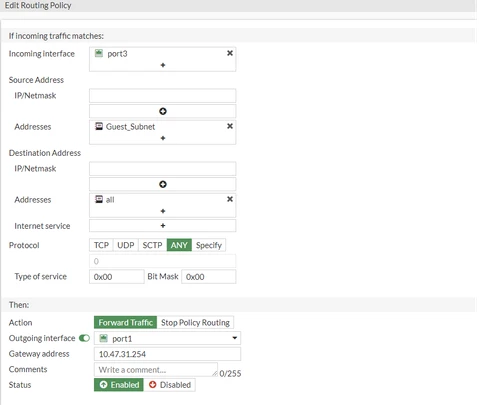Image resolution: width=503 pixels, height=405 pixels.
Task: Add another incoming interface with plus
Action: [163, 65]
